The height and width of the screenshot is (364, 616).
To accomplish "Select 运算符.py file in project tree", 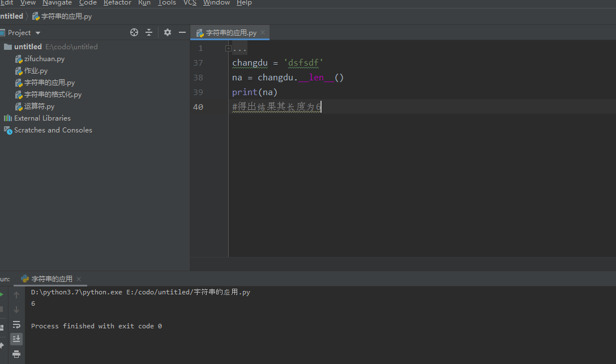I will point(39,106).
